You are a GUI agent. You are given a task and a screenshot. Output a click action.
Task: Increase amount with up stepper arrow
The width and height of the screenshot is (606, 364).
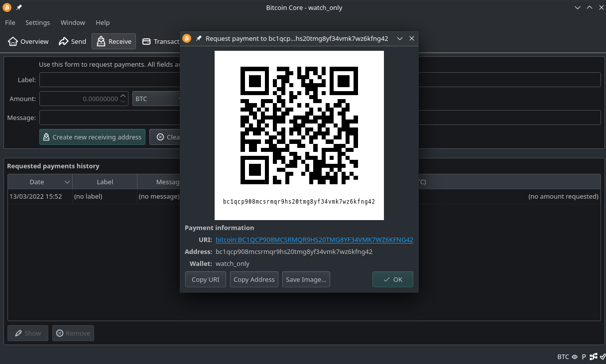pos(123,96)
